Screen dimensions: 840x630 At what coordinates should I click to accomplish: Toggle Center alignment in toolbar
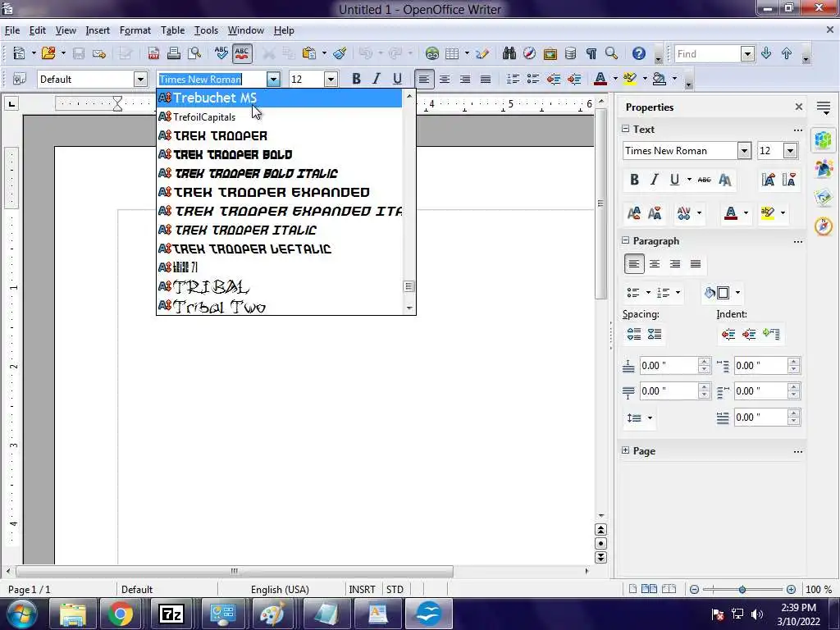444,80
